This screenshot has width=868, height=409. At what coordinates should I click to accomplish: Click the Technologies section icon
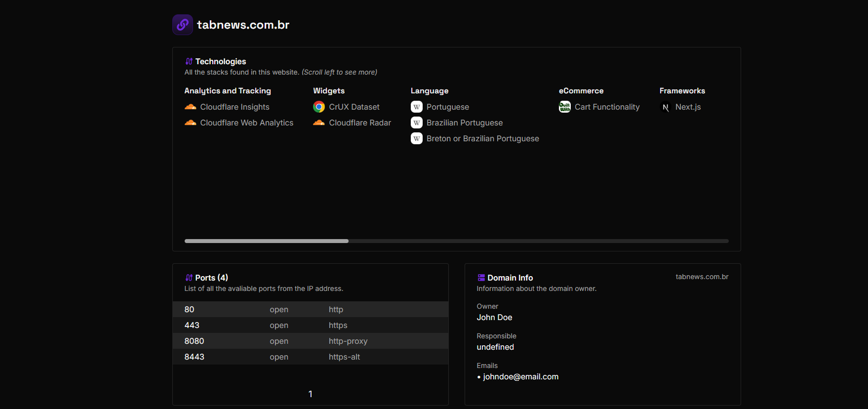tap(189, 61)
